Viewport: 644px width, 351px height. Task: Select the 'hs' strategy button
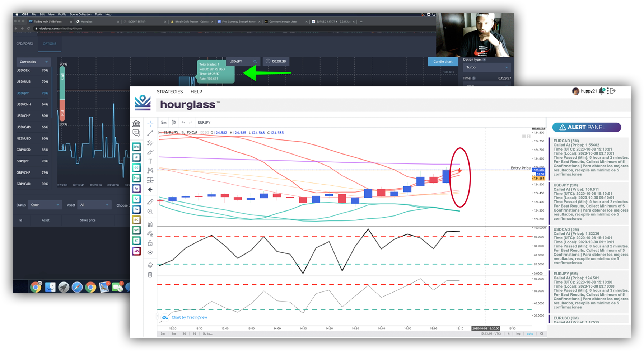(136, 178)
